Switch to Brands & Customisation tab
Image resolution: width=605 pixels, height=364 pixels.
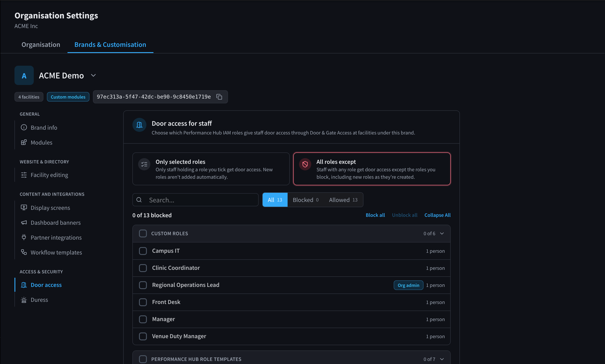[110, 45]
